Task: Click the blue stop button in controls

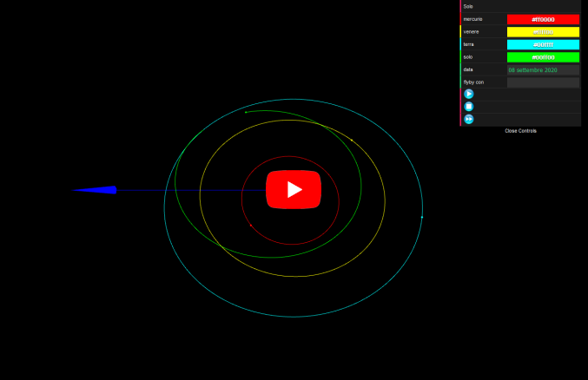Action: 469,107
